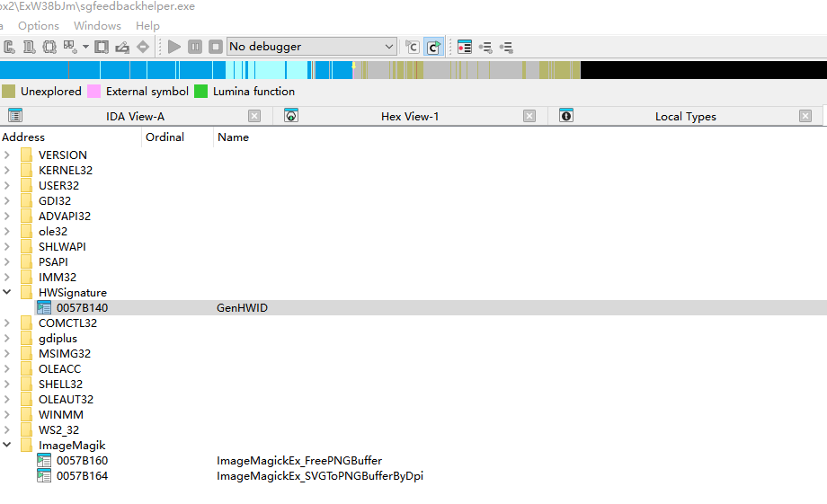Screen dimensions: 827x504
Task: Sort by the Name column header
Action: pos(233,137)
